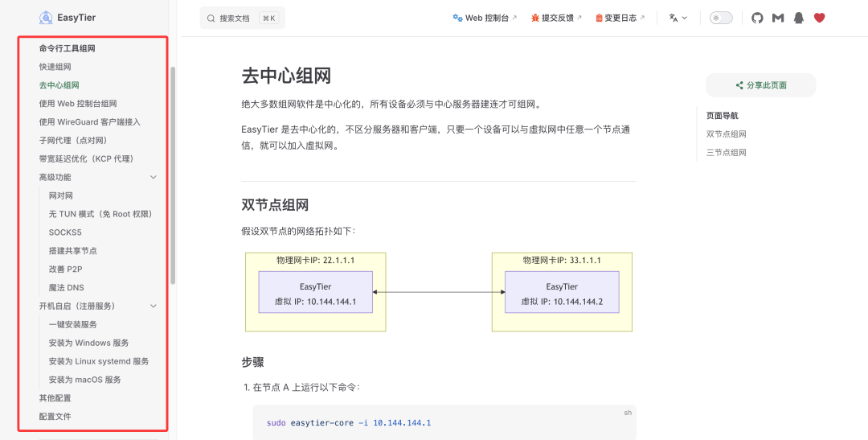
Task: Open 搭建共享节点 in the sidebar tree
Action: [x=73, y=251]
